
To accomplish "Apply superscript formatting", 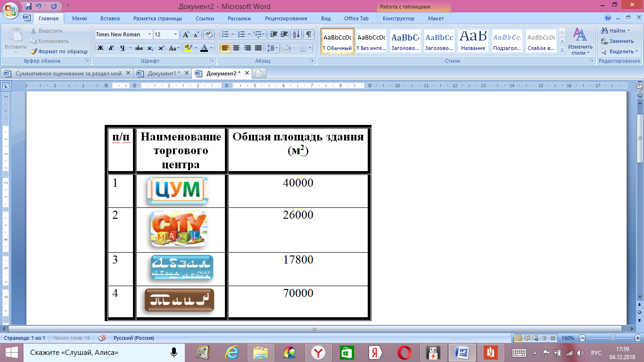I will [161, 48].
